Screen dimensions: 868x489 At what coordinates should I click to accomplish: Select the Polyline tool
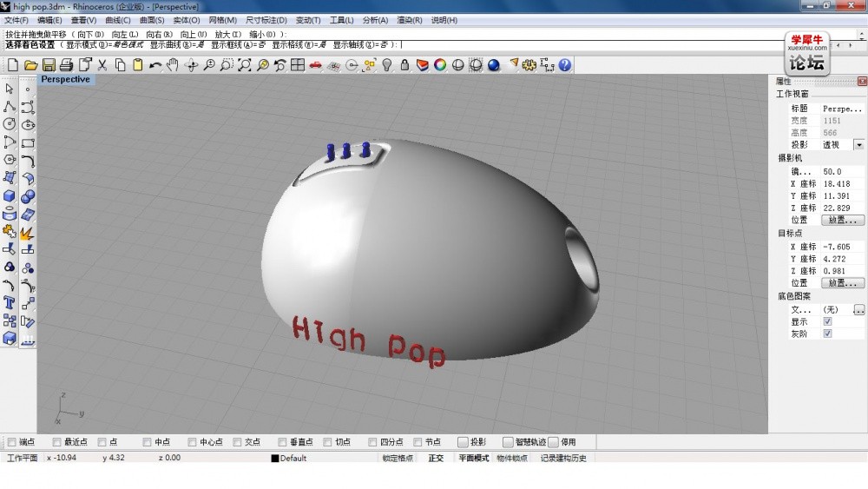[10, 106]
